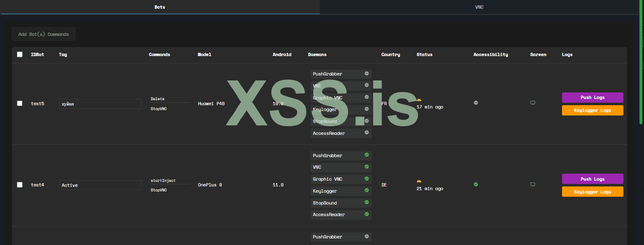
Task: Click the grey accessibility status icon for test5
Action: [x=476, y=103]
